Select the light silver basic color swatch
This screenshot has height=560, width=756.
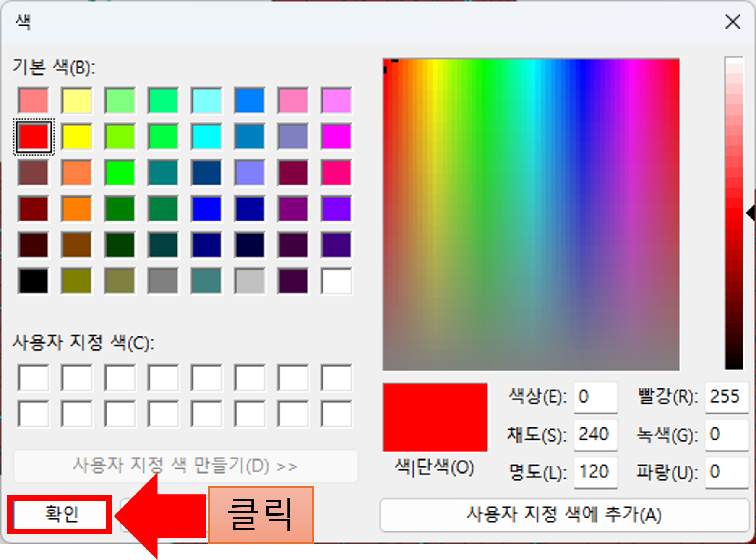coord(250,281)
